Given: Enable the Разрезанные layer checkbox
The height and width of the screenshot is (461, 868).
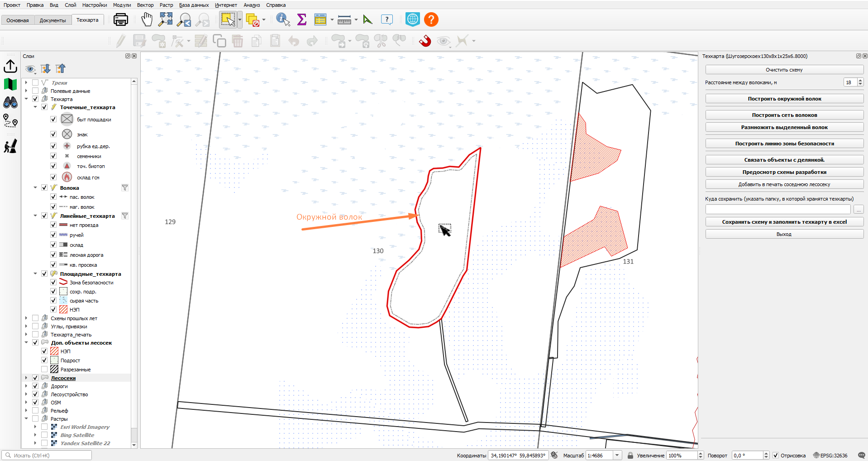Looking at the screenshot, I should (44, 369).
